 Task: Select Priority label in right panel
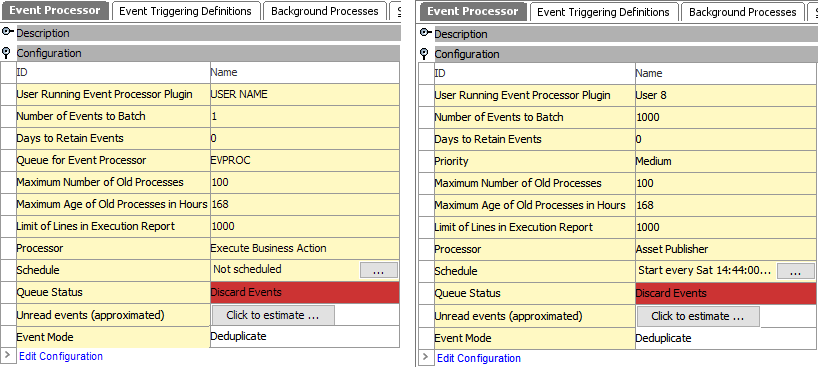(451, 161)
